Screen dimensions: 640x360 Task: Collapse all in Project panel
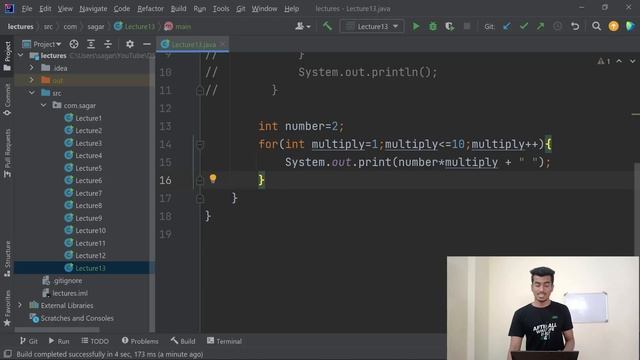click(108, 44)
